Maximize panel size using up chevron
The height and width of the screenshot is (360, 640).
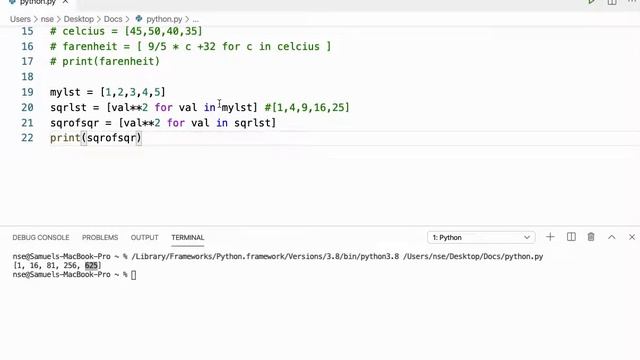pyautogui.click(x=611, y=237)
